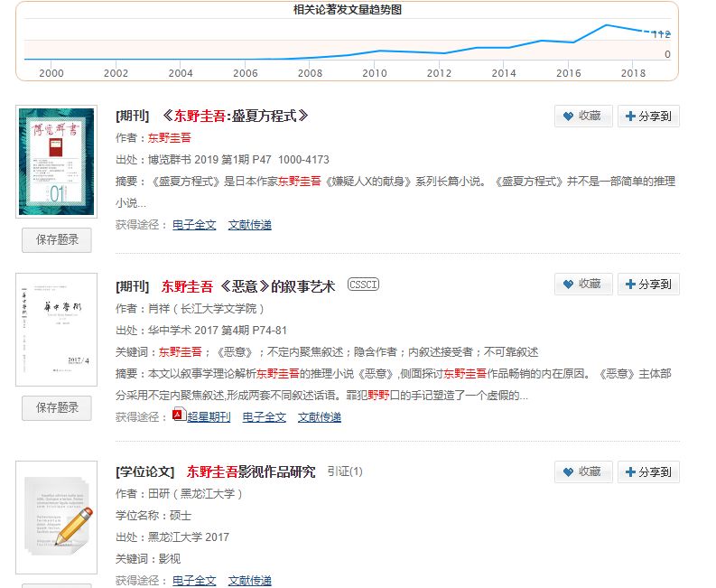
Task: Click source text 华中学术 2017 第4期 P74-81
Action: [x=218, y=331]
